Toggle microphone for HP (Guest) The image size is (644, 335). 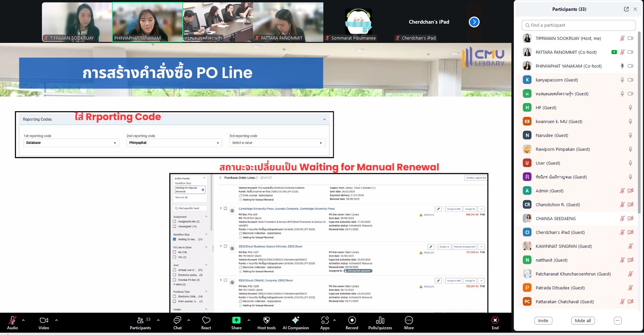click(x=630, y=107)
